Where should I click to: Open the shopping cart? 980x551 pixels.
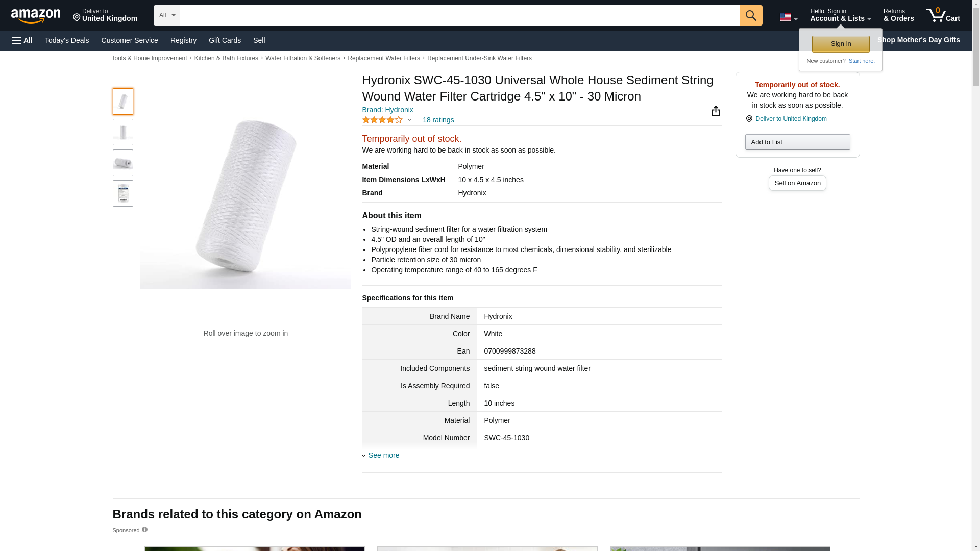pos(943,15)
